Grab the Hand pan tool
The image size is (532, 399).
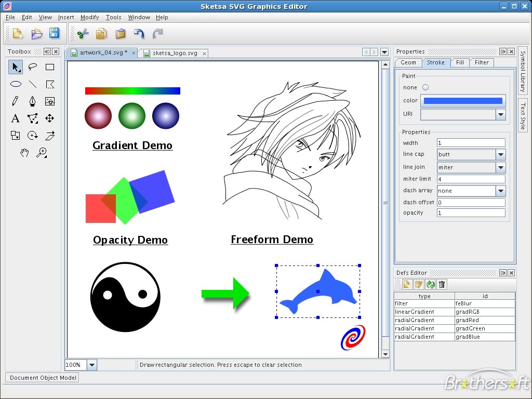[x=25, y=152]
